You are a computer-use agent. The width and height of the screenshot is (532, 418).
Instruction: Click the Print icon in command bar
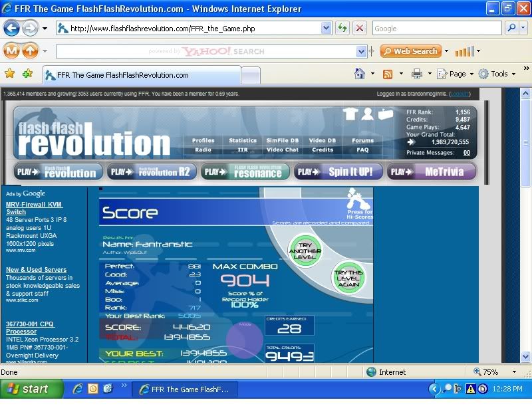417,74
